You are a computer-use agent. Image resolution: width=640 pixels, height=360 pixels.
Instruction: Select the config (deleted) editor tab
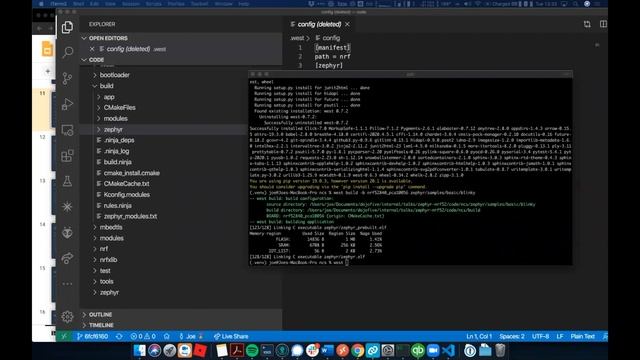320,24
